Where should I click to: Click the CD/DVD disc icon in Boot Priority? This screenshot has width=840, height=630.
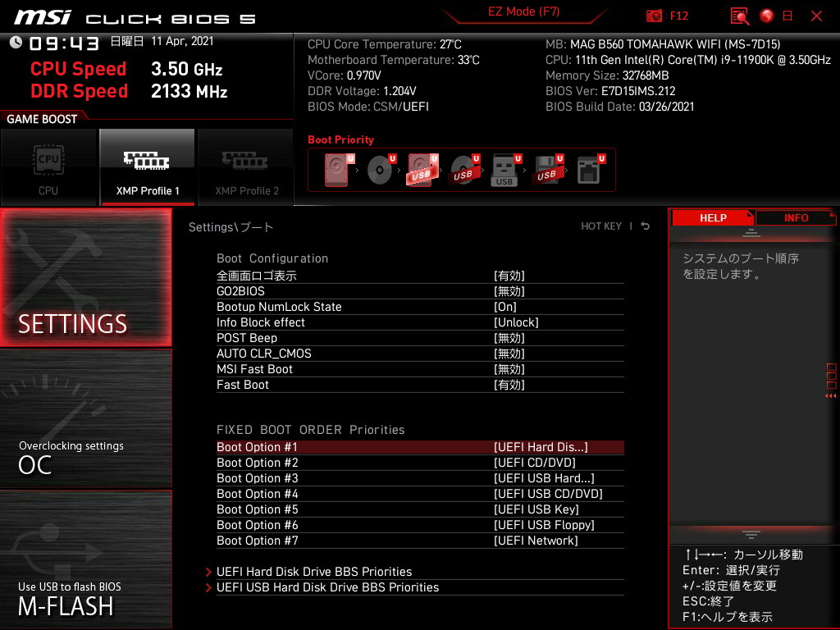381,170
